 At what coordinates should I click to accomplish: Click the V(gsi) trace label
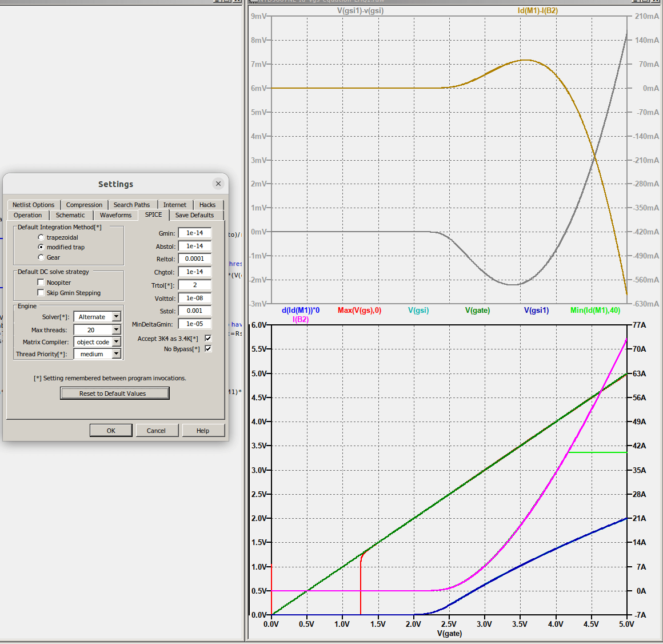(x=418, y=310)
